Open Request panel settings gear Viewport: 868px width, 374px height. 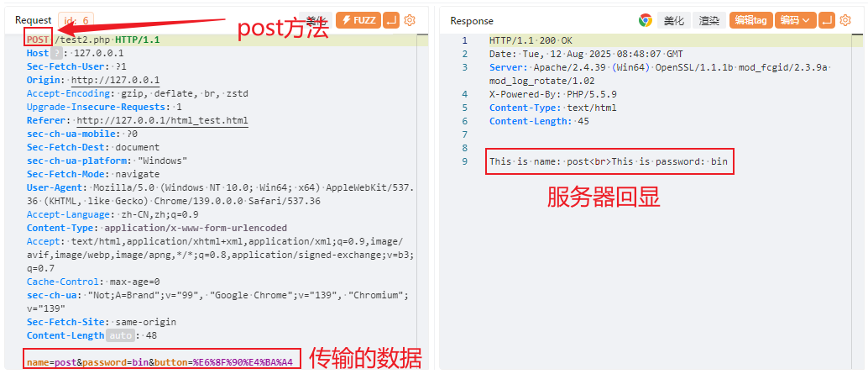410,20
